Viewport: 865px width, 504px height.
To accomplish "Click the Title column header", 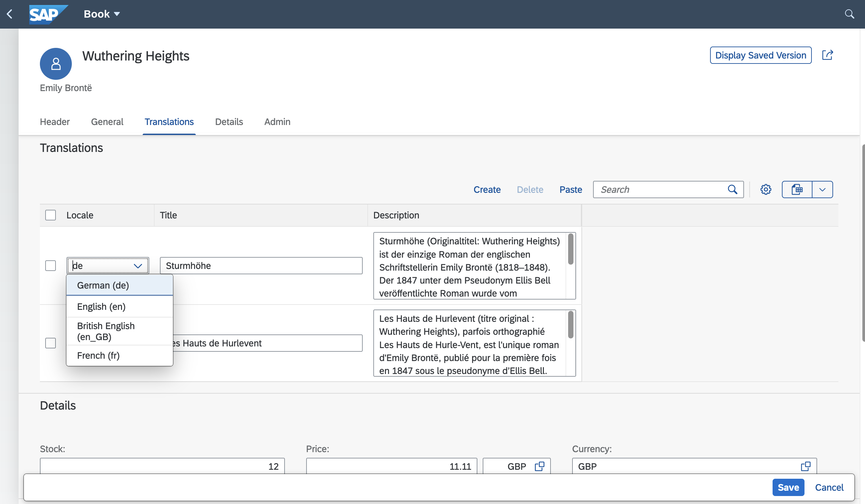I will coord(168,215).
